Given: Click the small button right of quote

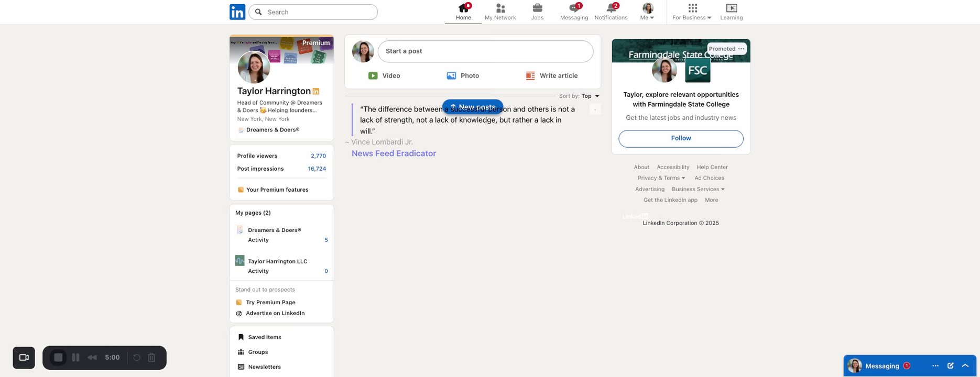Looking at the screenshot, I should pyautogui.click(x=595, y=109).
